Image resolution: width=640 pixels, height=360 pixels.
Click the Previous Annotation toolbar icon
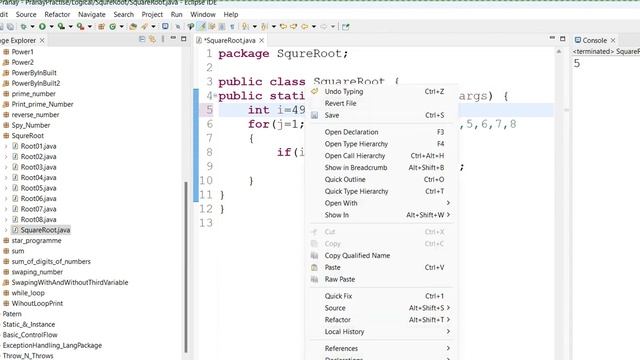264,27
